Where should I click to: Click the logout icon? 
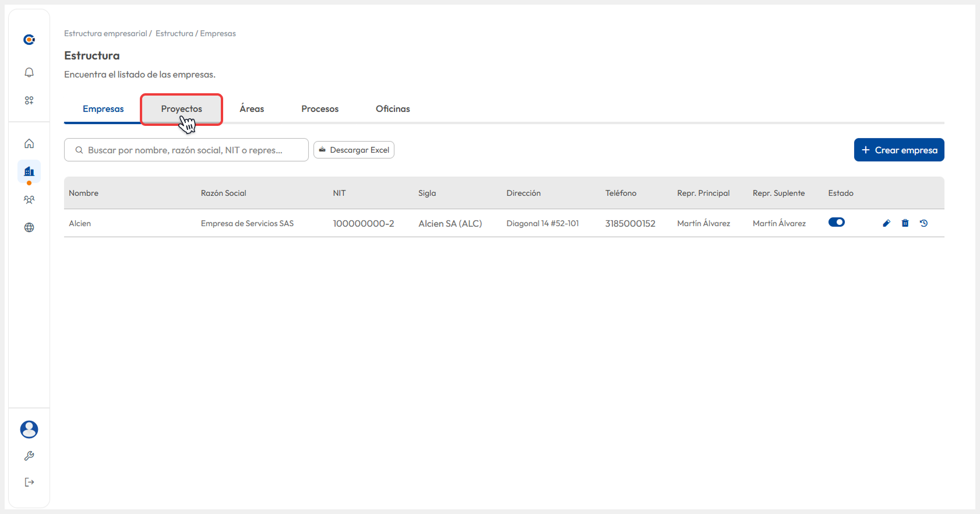click(x=29, y=482)
